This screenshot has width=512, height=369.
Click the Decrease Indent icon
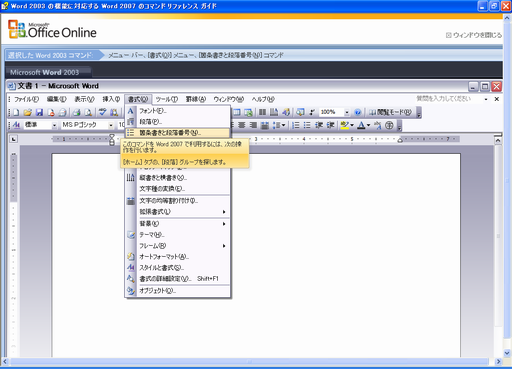click(x=319, y=125)
